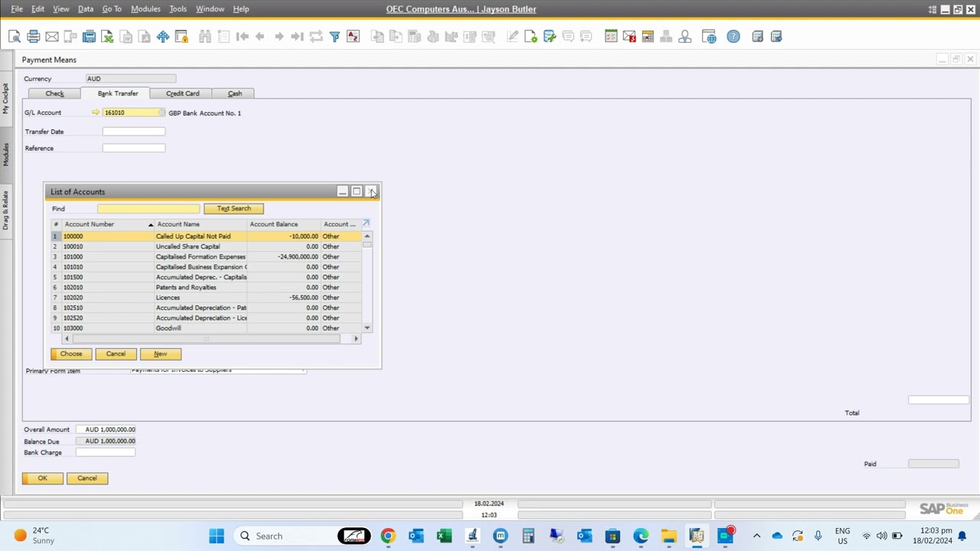Click the accounts list scroll down arrow

coord(367,328)
